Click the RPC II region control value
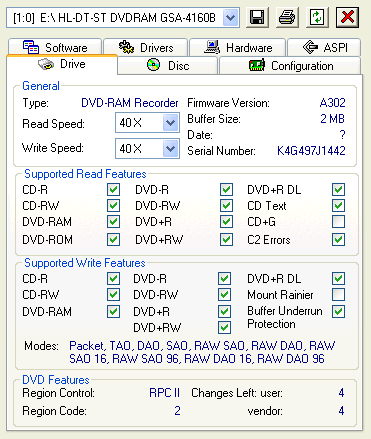 [x=164, y=393]
